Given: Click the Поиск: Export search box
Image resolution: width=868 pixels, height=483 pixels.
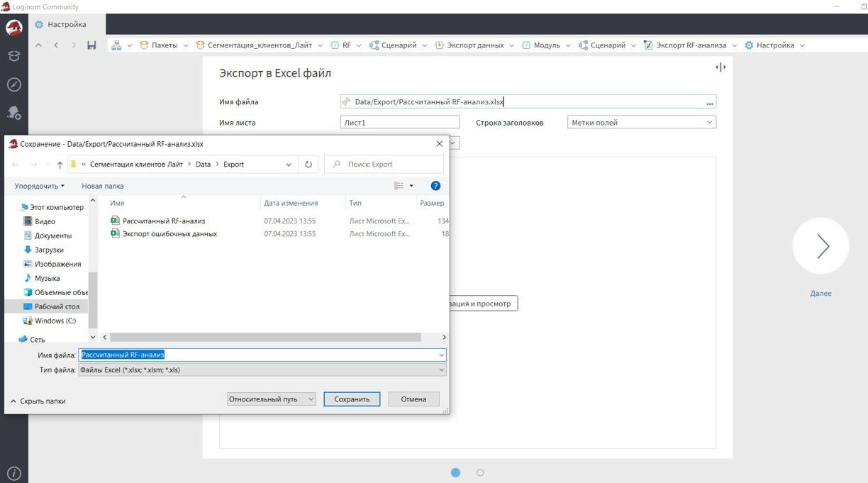Looking at the screenshot, I should click(384, 164).
